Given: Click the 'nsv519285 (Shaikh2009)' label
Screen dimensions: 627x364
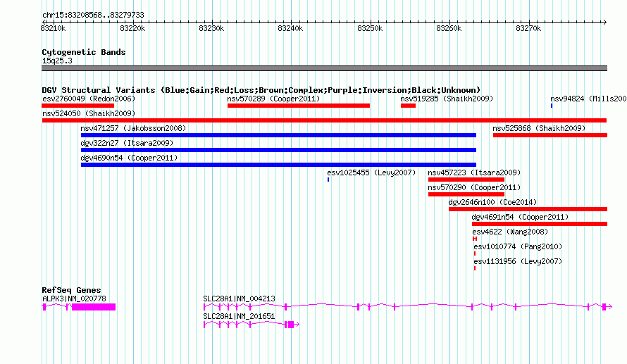Looking at the screenshot, I should coord(447,99).
